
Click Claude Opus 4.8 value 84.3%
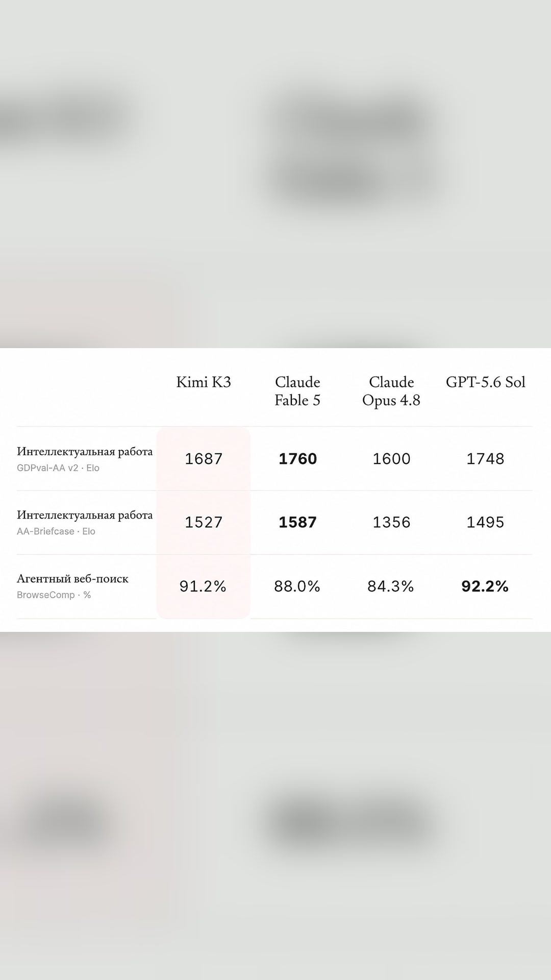pos(391,586)
